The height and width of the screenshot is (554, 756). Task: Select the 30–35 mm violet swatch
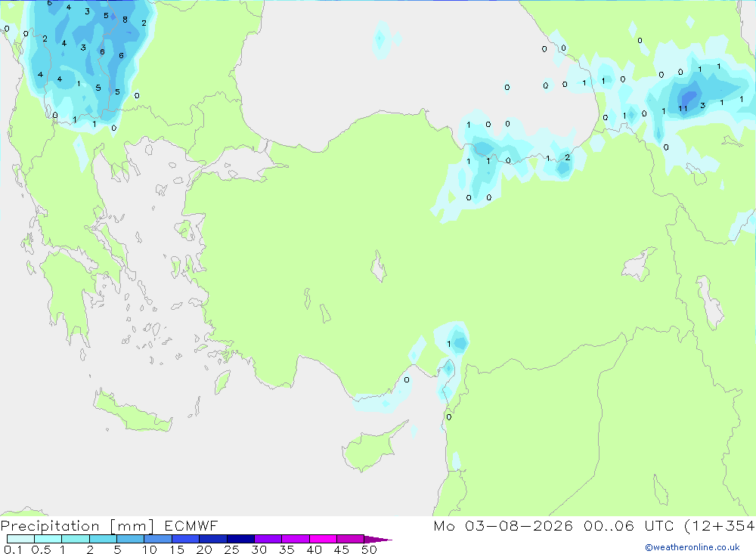tap(268, 539)
